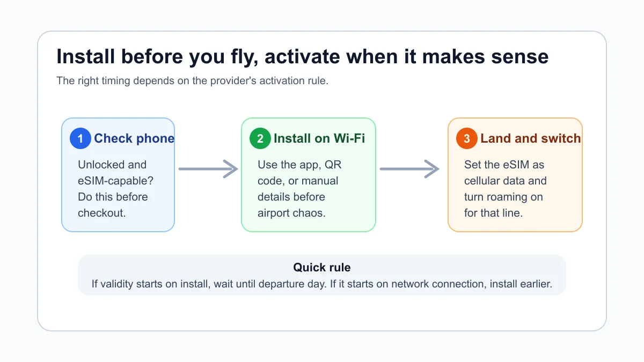The height and width of the screenshot is (362, 644).
Task: Click the quick rule sentence about validity
Action: pos(322,284)
